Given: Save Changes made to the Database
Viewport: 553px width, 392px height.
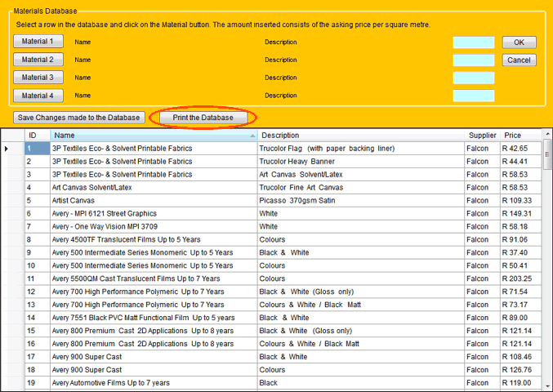Looking at the screenshot, I should click(80, 118).
